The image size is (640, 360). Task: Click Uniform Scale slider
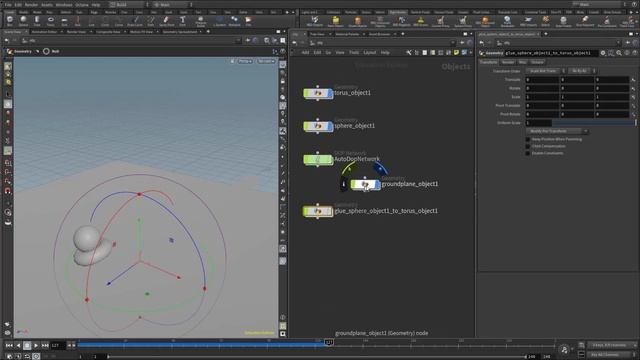[593, 123]
